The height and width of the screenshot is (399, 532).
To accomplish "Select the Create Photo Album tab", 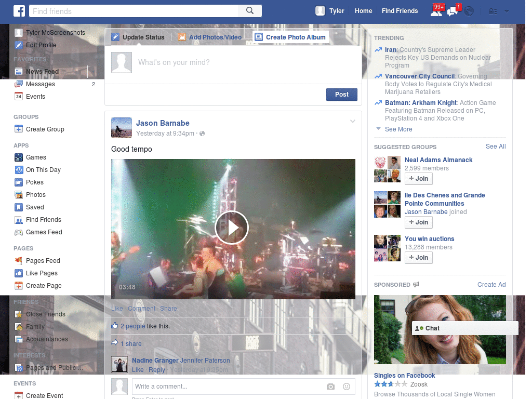I will point(291,37).
